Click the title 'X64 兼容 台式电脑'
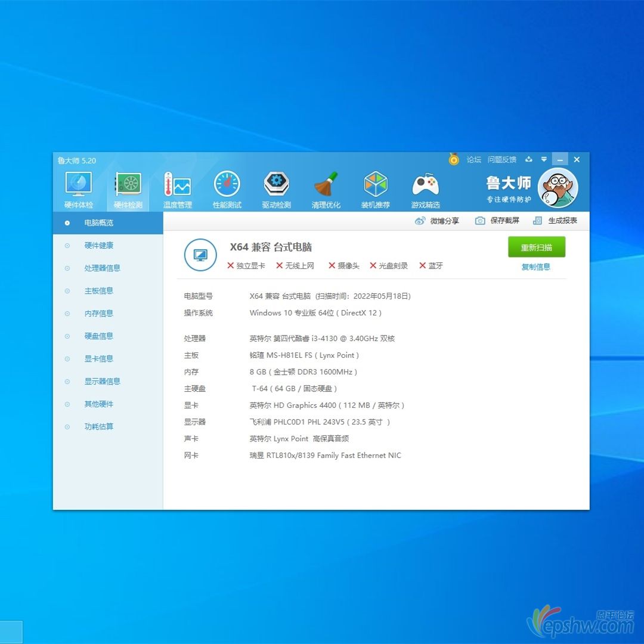The image size is (644, 644). (271, 247)
